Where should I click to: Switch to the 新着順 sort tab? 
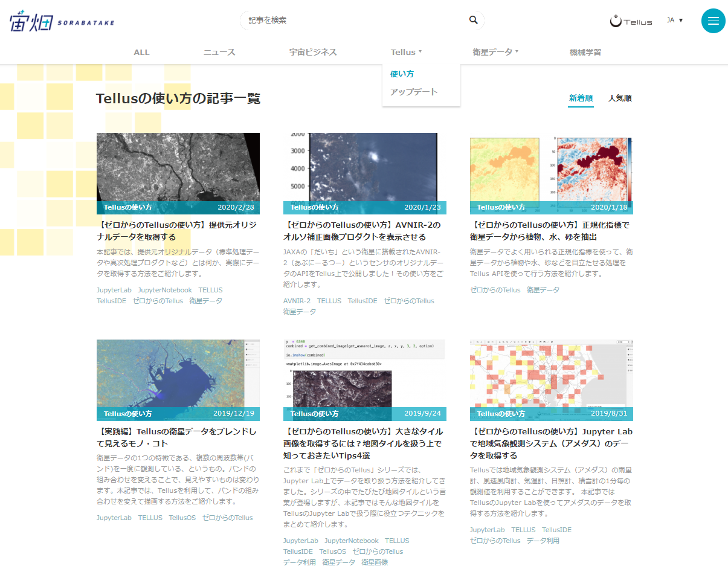(x=581, y=98)
